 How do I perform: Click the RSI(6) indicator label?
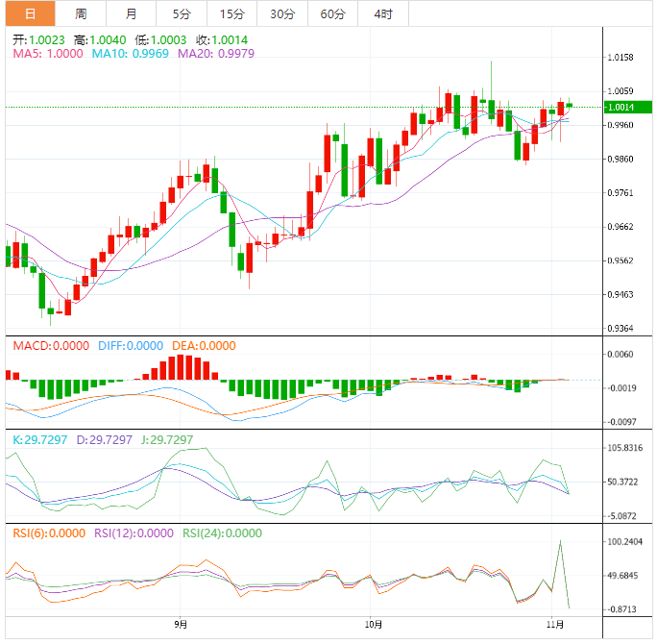pyautogui.click(x=48, y=533)
